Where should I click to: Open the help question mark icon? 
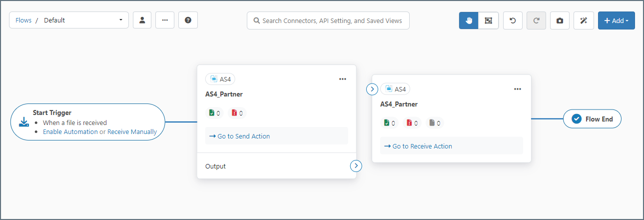[x=188, y=20]
